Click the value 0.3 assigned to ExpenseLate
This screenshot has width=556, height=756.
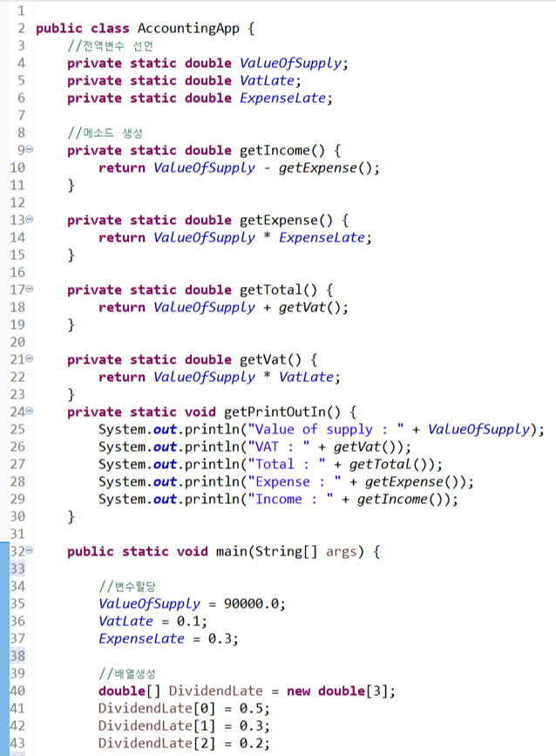coord(220,638)
